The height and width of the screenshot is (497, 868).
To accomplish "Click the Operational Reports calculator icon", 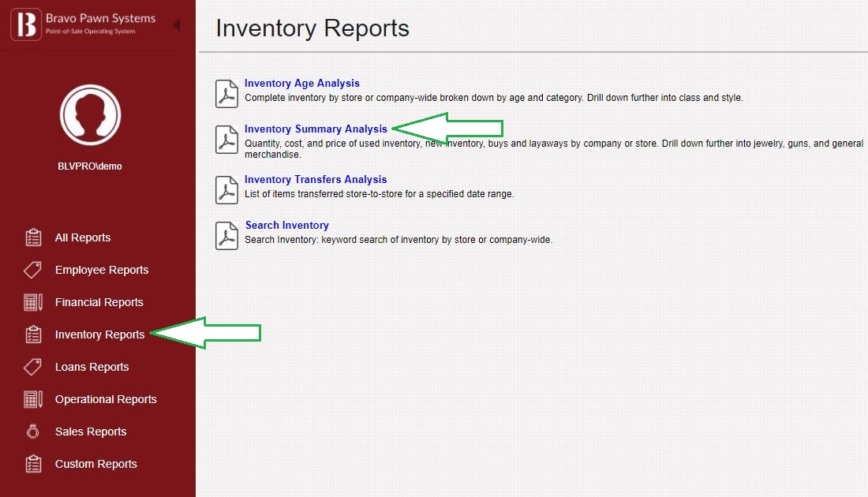I will tap(33, 399).
